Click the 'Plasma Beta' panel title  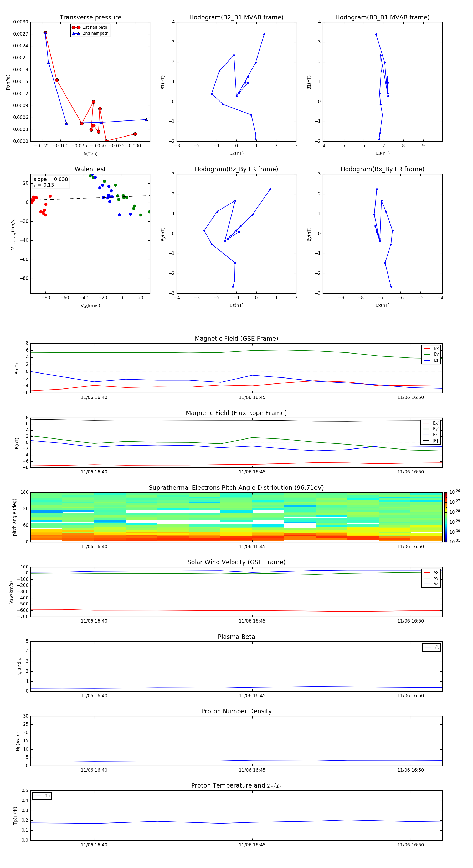(x=236, y=637)
